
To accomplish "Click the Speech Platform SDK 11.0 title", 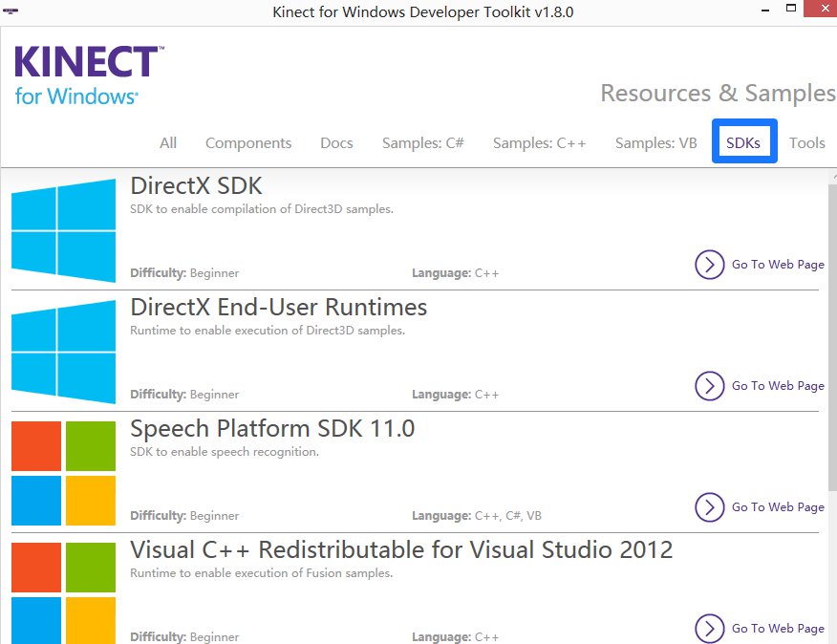I will [272, 428].
